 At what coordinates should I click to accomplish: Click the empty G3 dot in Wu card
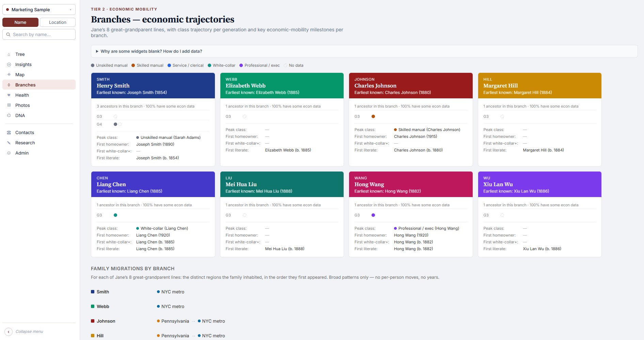[502, 215]
